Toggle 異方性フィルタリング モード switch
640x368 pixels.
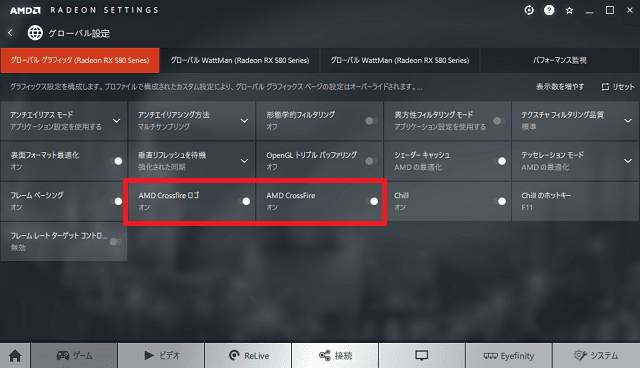pyautogui.click(x=499, y=121)
